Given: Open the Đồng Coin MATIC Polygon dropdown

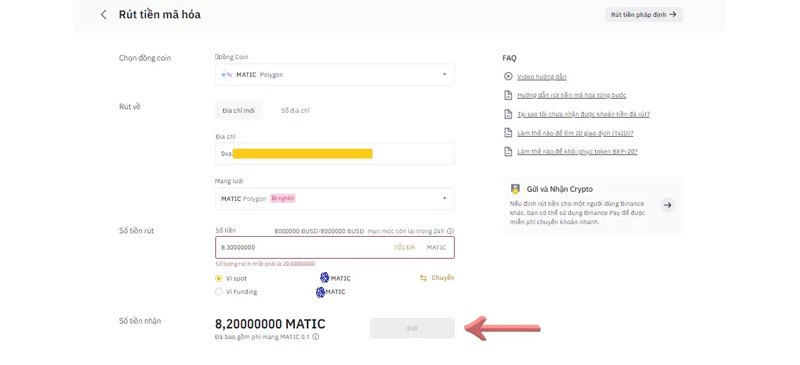Looking at the screenshot, I should 335,75.
